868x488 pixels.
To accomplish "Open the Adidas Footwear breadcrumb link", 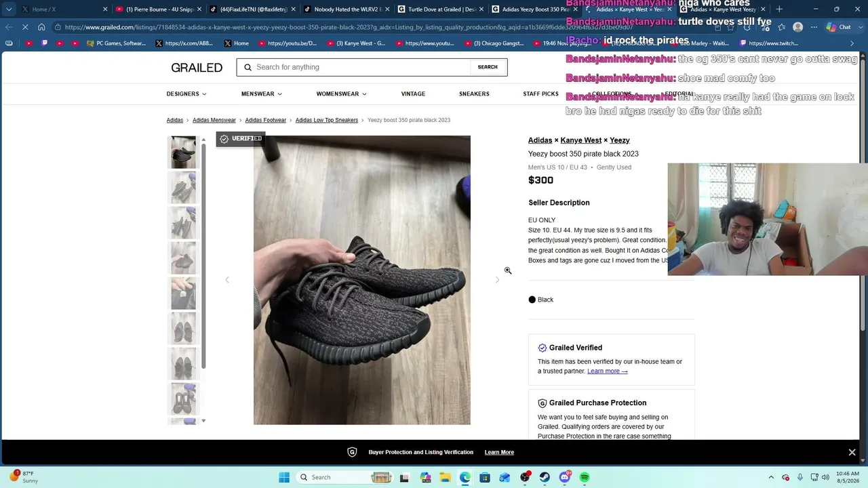I will [x=266, y=121].
